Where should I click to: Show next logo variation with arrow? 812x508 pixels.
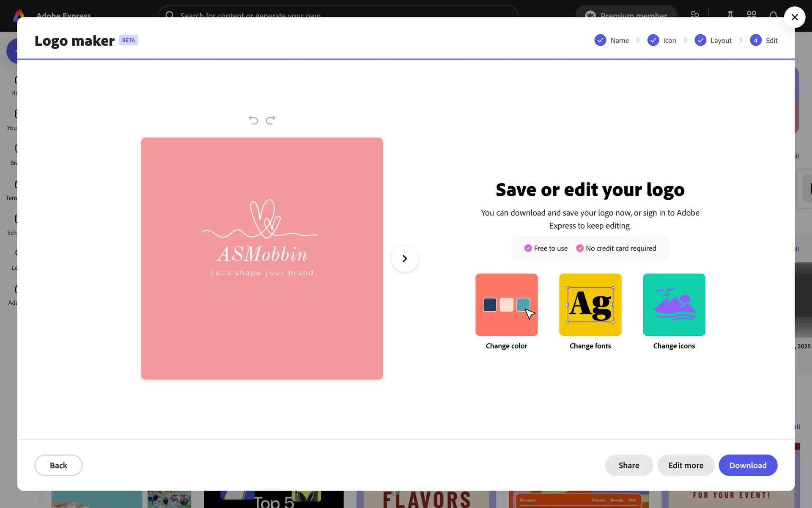click(x=405, y=259)
